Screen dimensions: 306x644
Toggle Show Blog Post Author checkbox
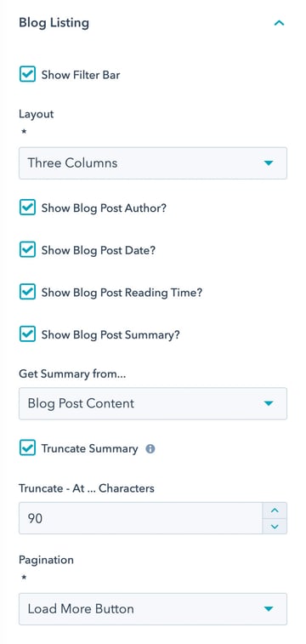(x=27, y=208)
